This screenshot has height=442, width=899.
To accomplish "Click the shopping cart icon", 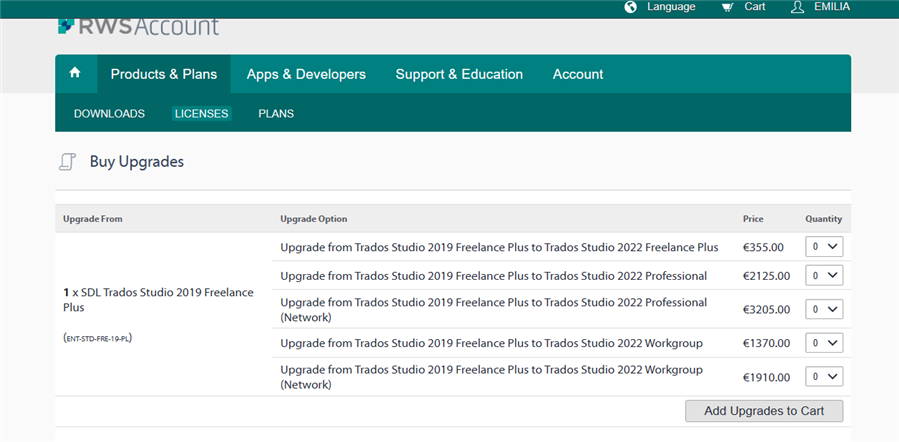I will 728,7.
